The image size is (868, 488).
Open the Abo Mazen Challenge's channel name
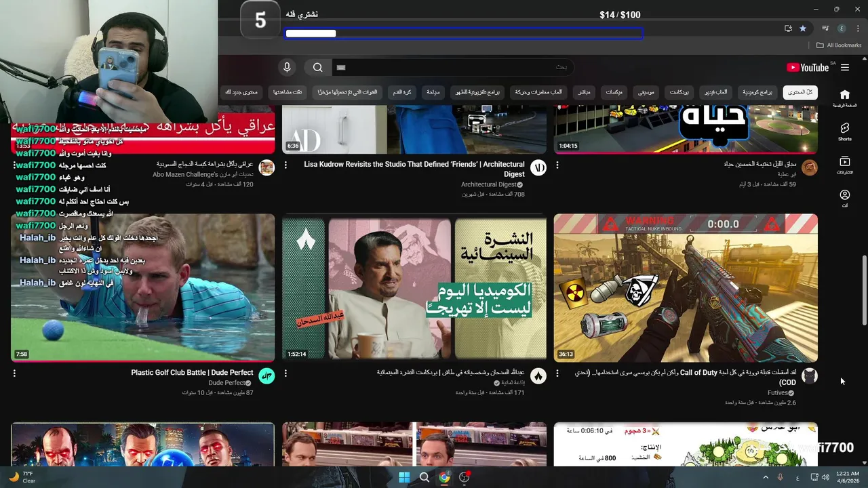point(202,175)
